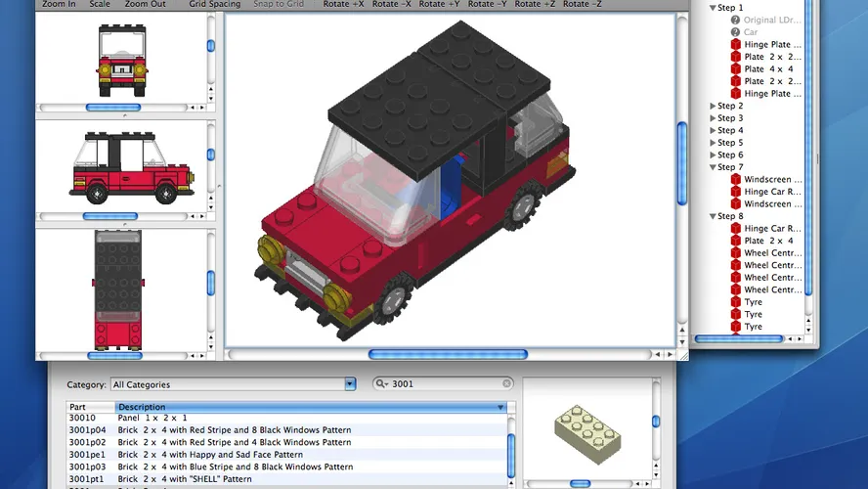Click the question mark icon beside Original LDr
This screenshot has width=868, height=489.
735,20
